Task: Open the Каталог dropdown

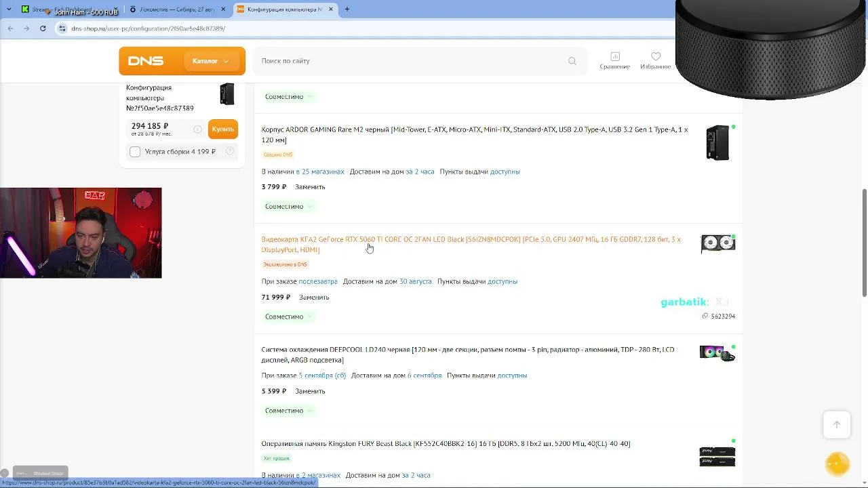Action: 211,61
